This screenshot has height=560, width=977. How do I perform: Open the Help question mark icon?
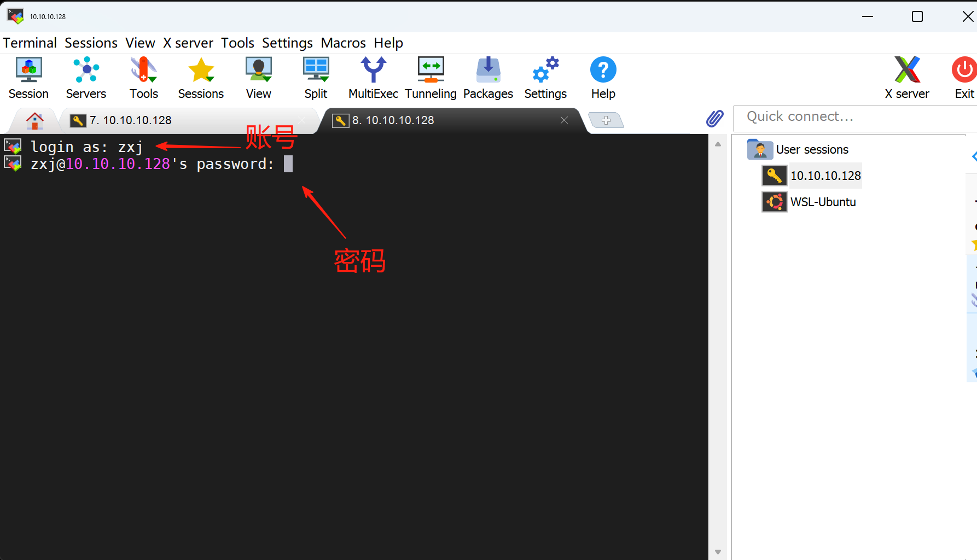coord(603,78)
